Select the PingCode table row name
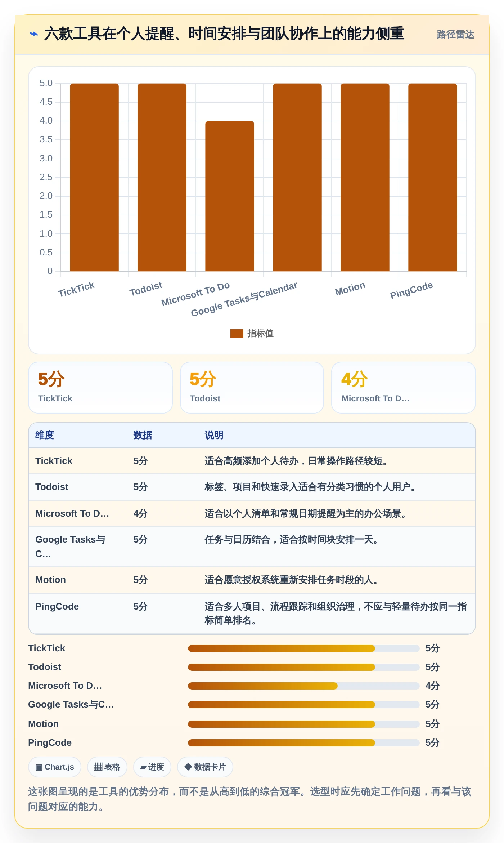This screenshot has height=843, width=504. point(57,607)
